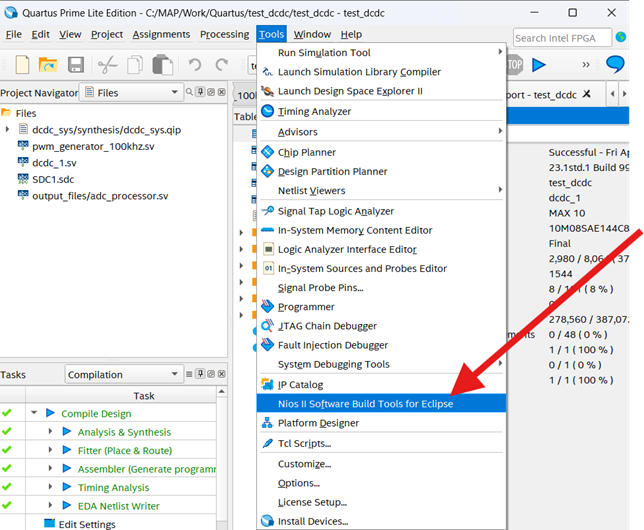Image resolution: width=644 pixels, height=530 pixels.
Task: Select Nios II Software Build Tools for Eclipse
Action: click(382, 404)
